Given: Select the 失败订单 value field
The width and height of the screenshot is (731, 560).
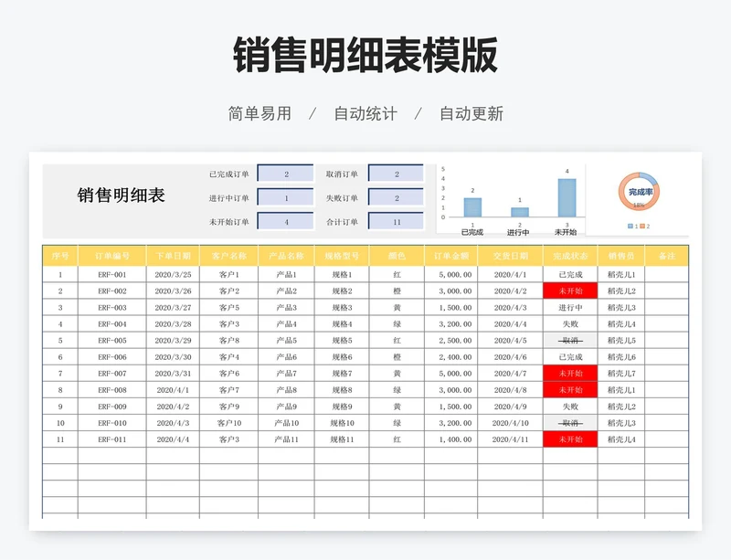Looking at the screenshot, I should [397, 197].
